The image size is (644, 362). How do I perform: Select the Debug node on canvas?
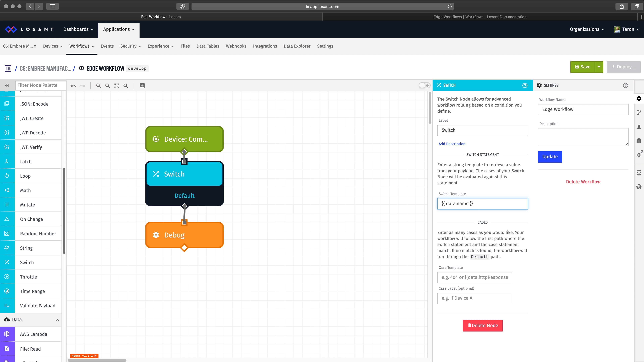tap(184, 235)
